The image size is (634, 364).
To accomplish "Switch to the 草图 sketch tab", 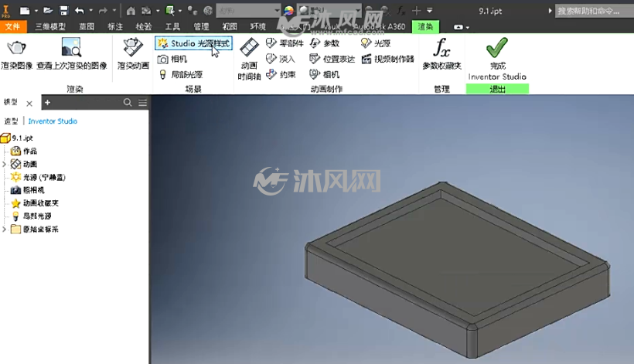I will click(87, 27).
